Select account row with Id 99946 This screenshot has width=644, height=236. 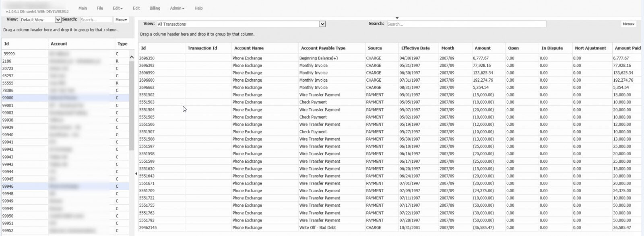pos(65,187)
